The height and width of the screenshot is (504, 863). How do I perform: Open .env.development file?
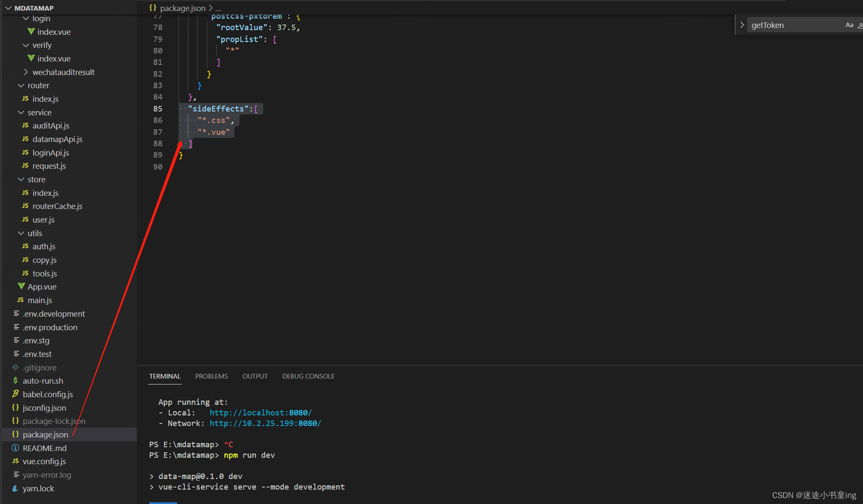(x=54, y=314)
